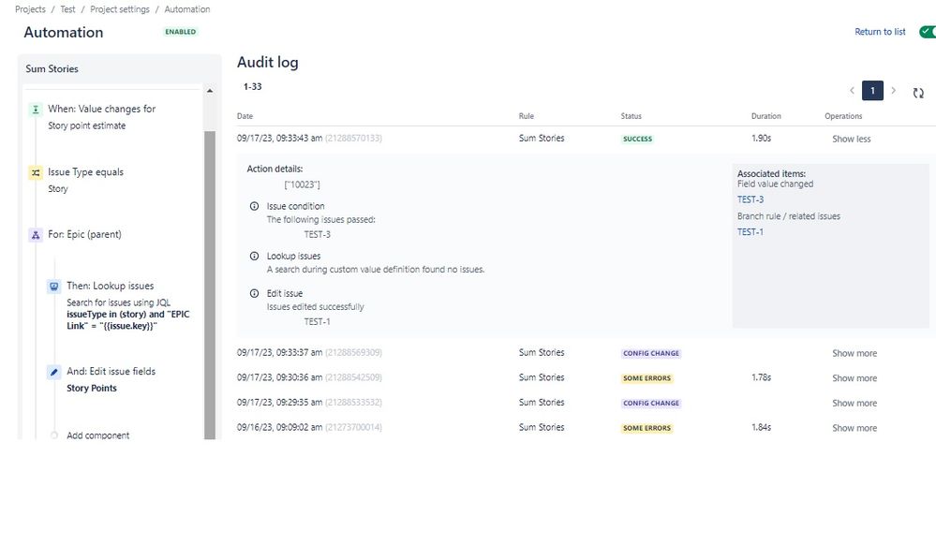The image size is (936, 560).
Task: Click the For Epic branch icon
Action: click(36, 235)
